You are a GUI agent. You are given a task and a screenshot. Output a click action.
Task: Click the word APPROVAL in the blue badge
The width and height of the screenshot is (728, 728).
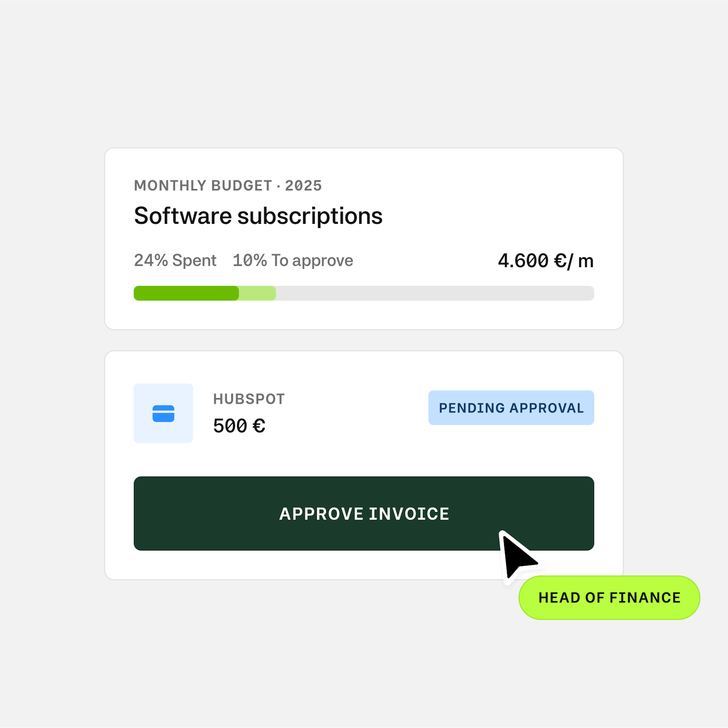click(x=547, y=408)
